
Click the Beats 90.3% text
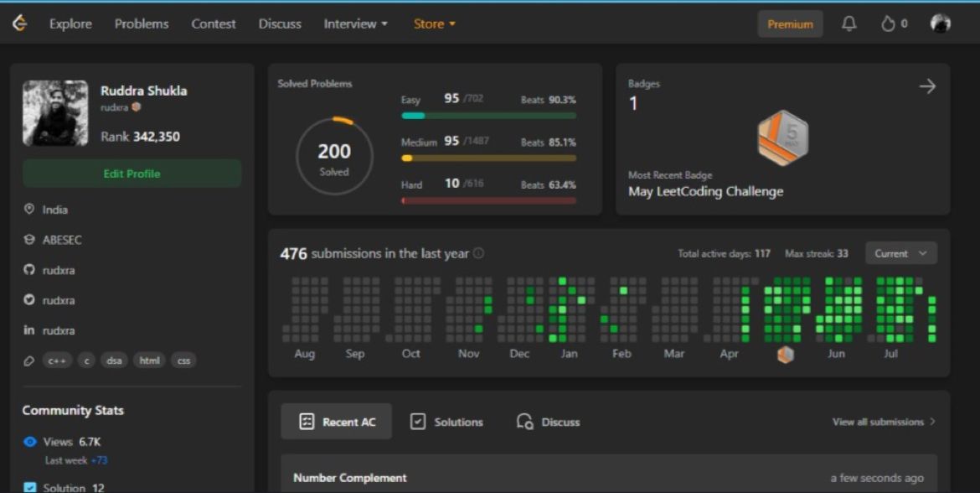[x=548, y=100]
